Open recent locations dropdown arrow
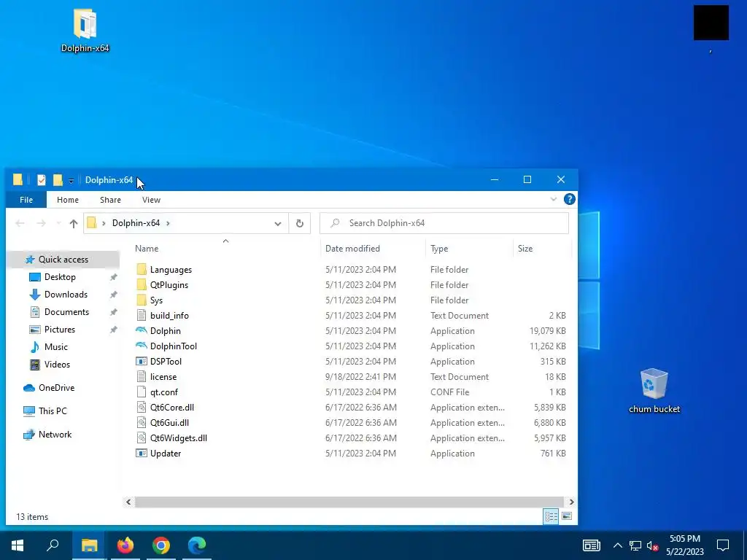Screen dimensions: 747x560 click(x=58, y=223)
